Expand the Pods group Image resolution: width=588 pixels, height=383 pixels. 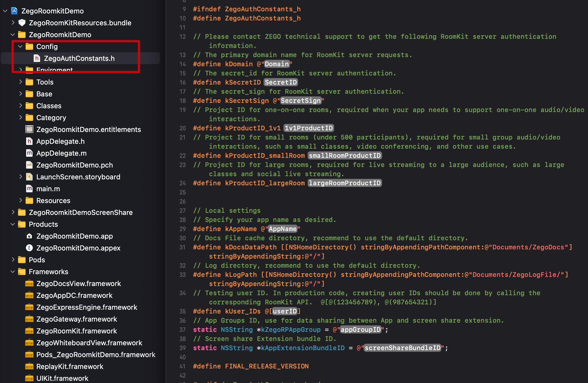click(x=13, y=260)
